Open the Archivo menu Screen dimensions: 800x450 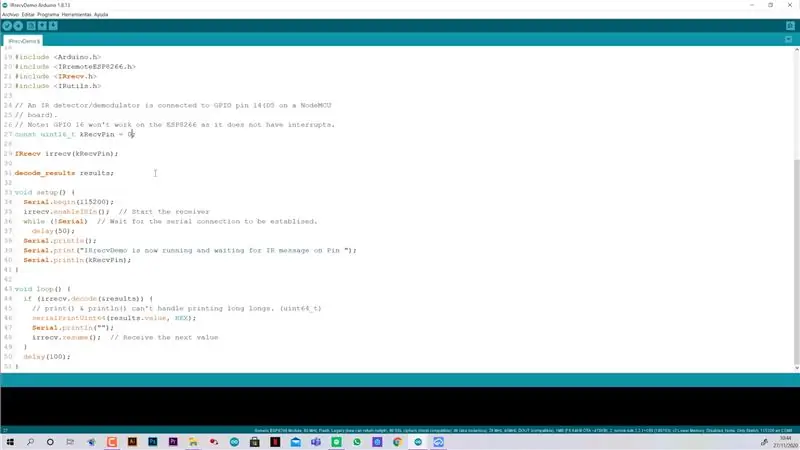10,15
